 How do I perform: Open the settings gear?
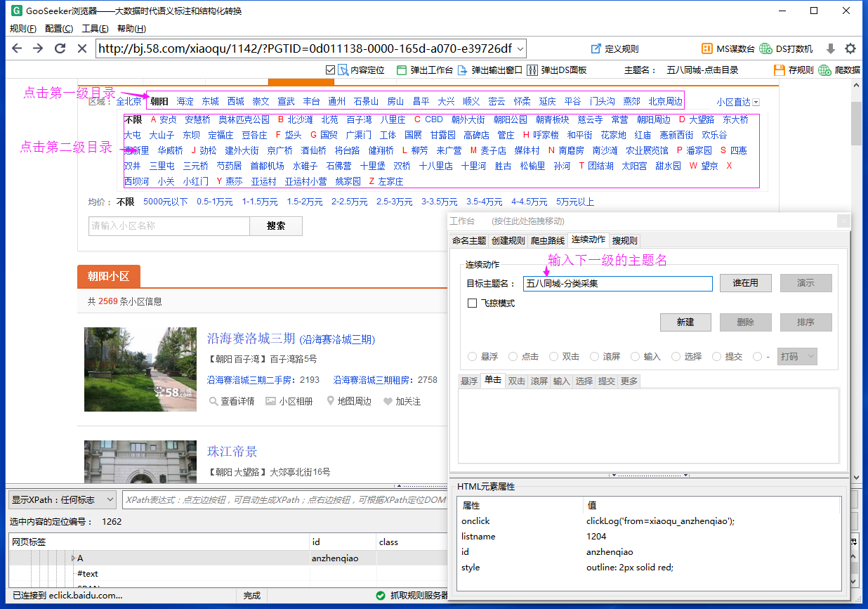pos(850,48)
